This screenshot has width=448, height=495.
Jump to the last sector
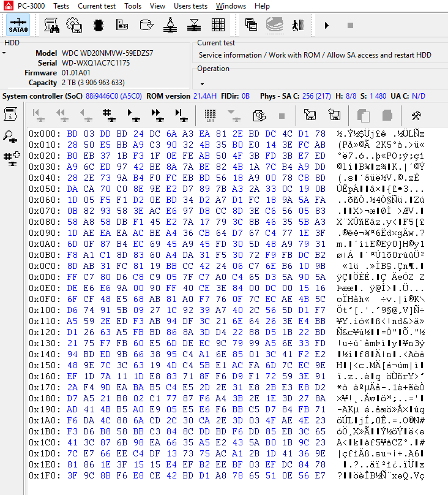coord(180,115)
